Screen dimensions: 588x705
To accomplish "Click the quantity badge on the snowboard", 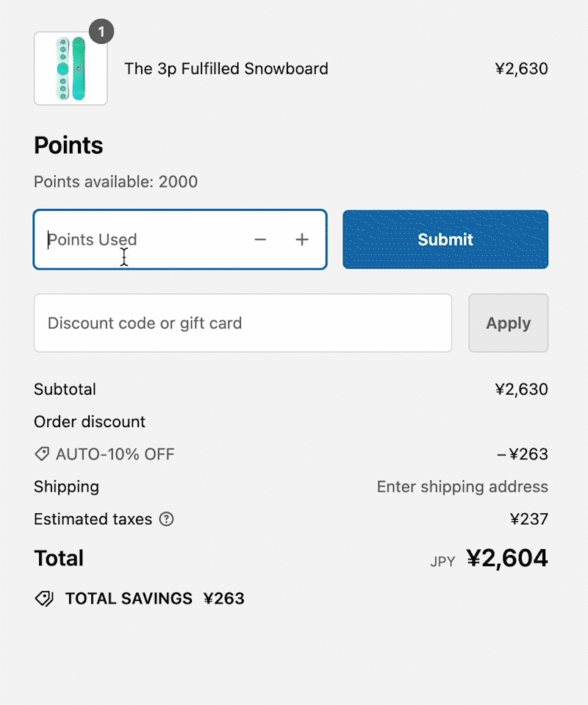I will point(101,32).
